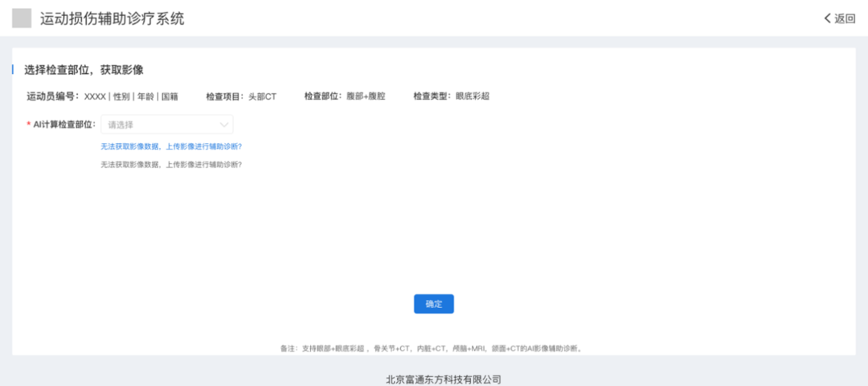Click the dropdown chevron arrow beside 请选择
868x386 pixels.
(x=223, y=125)
